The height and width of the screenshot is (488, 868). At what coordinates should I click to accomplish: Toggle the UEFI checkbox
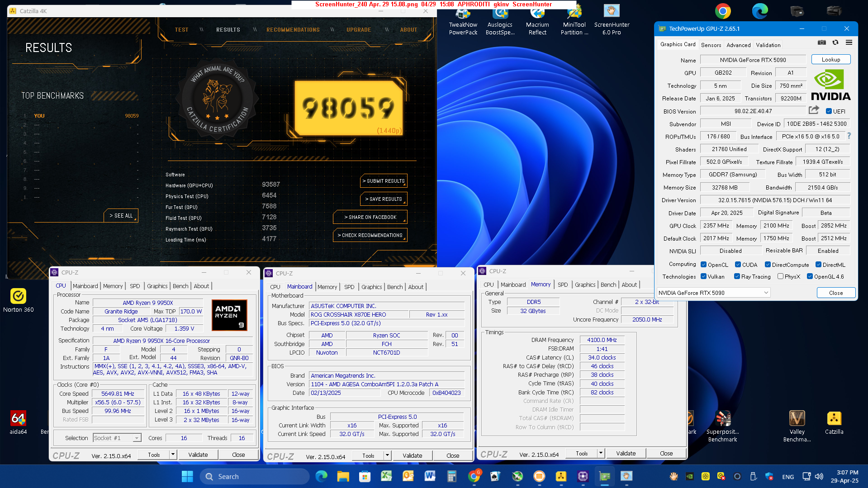[829, 111]
